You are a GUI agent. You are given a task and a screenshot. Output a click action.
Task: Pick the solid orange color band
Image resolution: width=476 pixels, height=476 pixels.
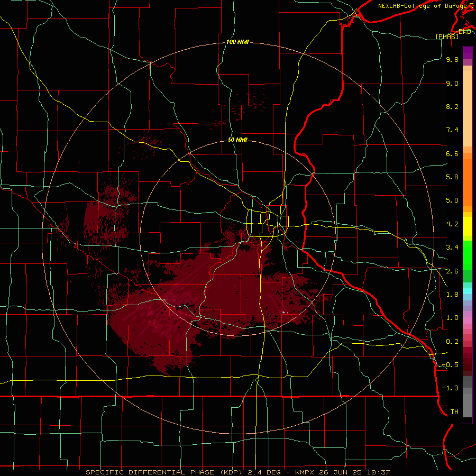[467, 182]
